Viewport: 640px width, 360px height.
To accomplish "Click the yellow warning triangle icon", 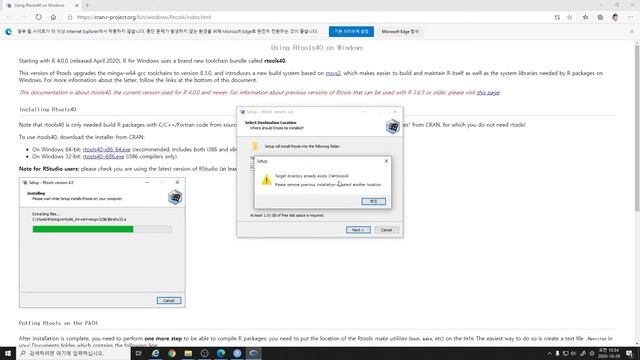I will (267, 180).
